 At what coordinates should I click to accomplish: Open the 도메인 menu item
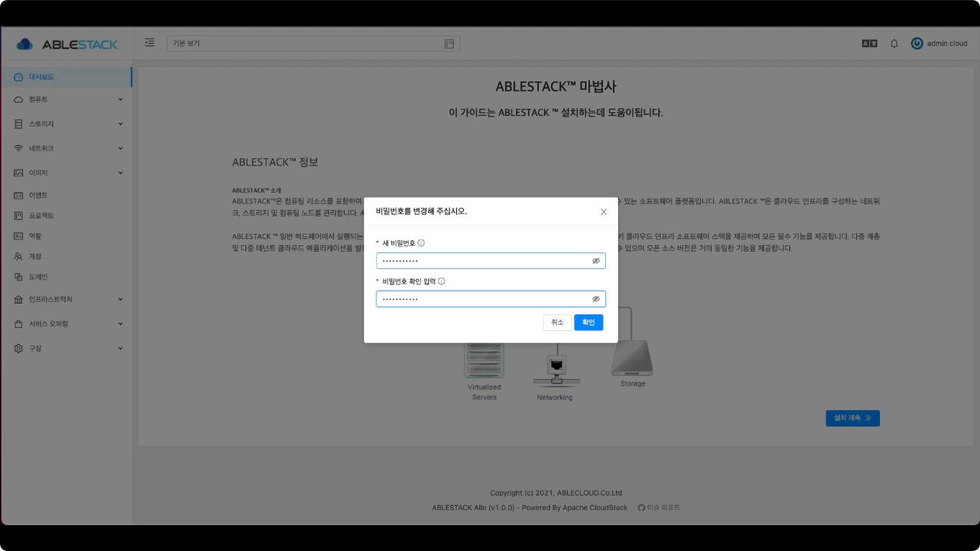66,277
